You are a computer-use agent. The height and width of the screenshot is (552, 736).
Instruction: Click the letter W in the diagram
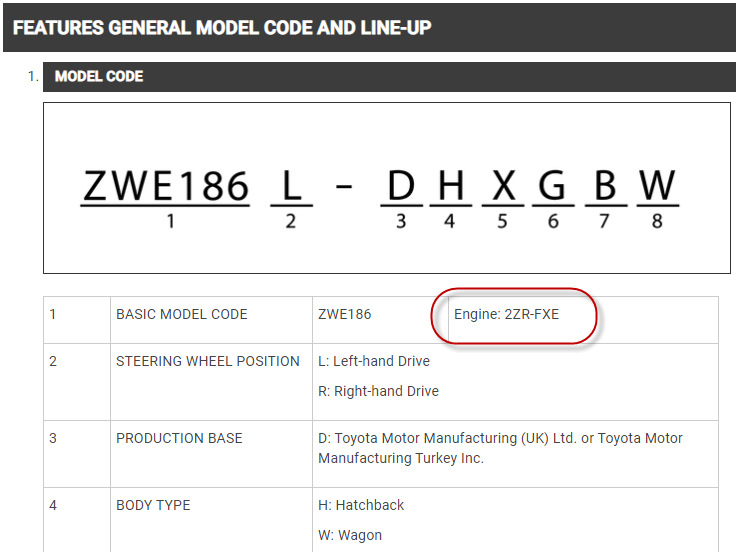pyautogui.click(x=656, y=186)
